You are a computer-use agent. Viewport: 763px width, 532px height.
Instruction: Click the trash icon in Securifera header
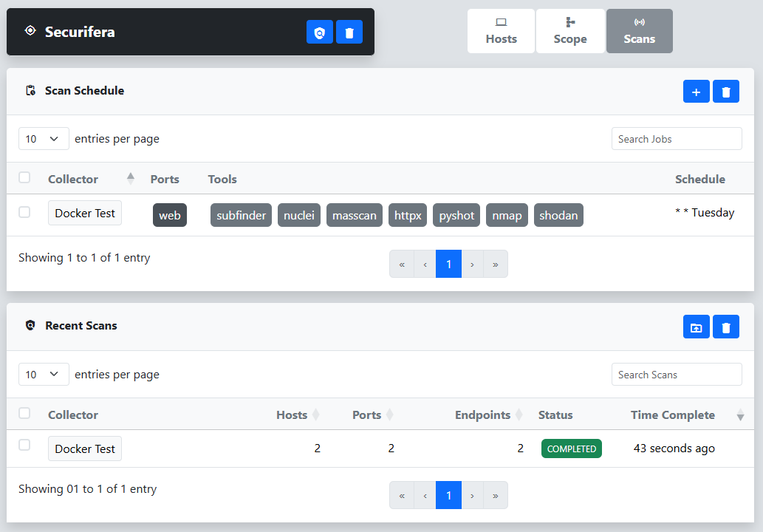pos(349,33)
